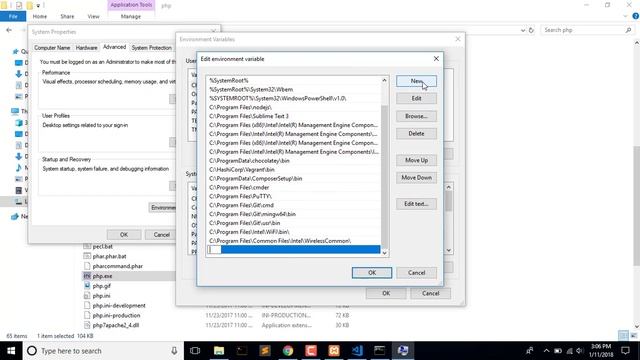Open the File menu in Explorer
The height and width of the screenshot is (360, 640).
pyautogui.click(x=13, y=16)
